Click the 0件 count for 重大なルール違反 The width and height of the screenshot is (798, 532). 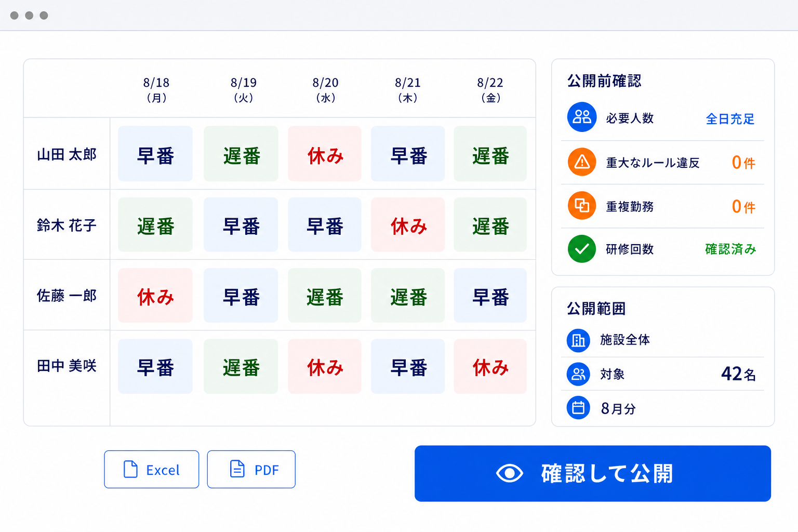[x=743, y=163]
